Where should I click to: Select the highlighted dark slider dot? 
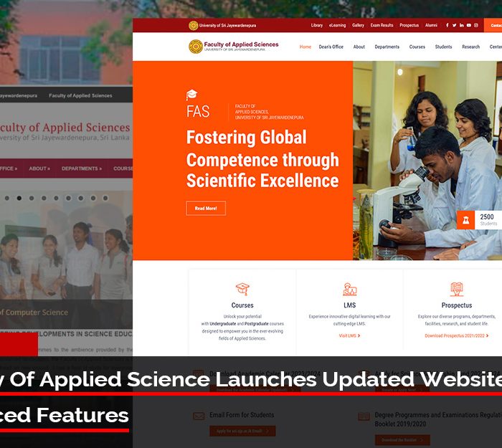pos(19,199)
